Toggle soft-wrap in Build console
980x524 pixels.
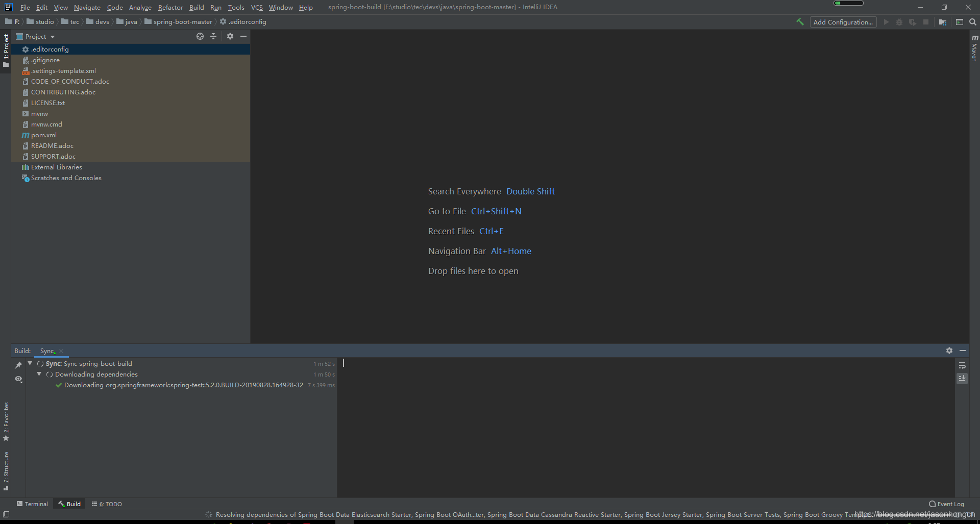point(962,365)
